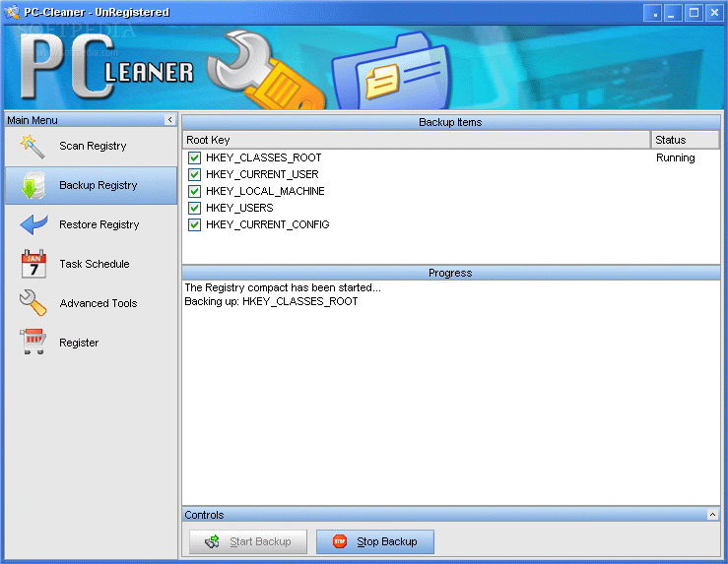Screen dimensions: 728x564
Task: Open the Task Schedule section
Action: click(91, 264)
